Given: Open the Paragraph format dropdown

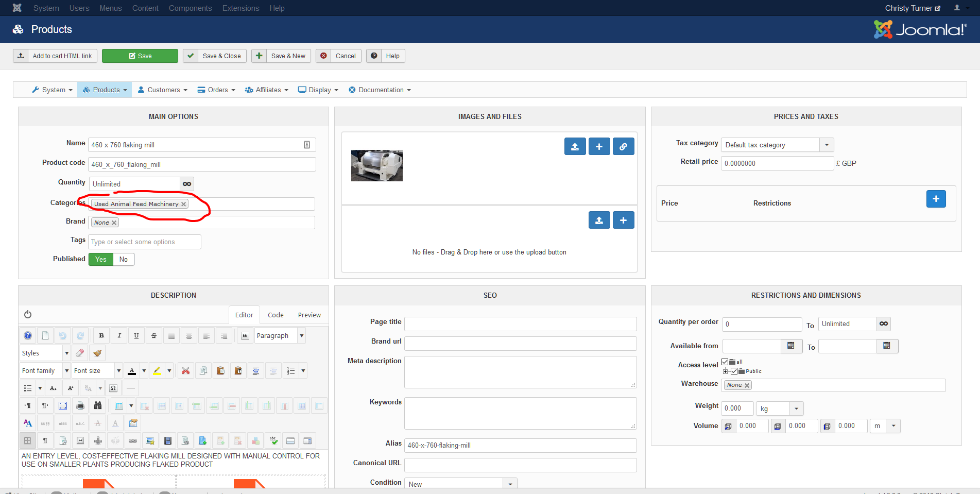Looking at the screenshot, I should tap(280, 336).
